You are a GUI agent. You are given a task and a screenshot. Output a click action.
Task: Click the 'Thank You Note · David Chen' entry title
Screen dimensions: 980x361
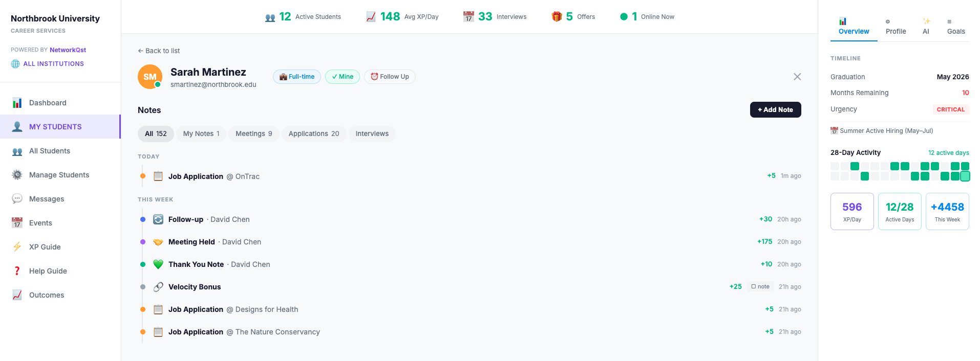tap(219, 264)
